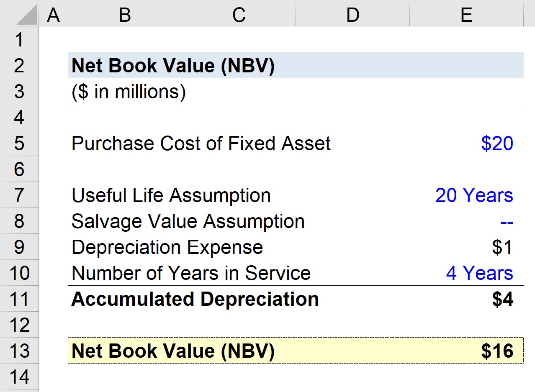Select column header E
This screenshot has width=535, height=392.
466,15
